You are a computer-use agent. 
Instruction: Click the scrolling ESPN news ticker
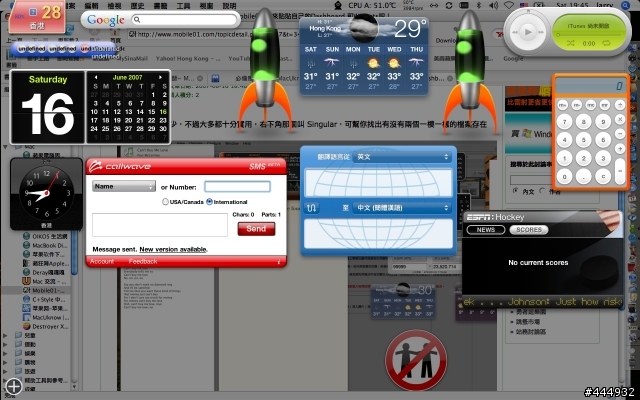pyautogui.click(x=542, y=302)
